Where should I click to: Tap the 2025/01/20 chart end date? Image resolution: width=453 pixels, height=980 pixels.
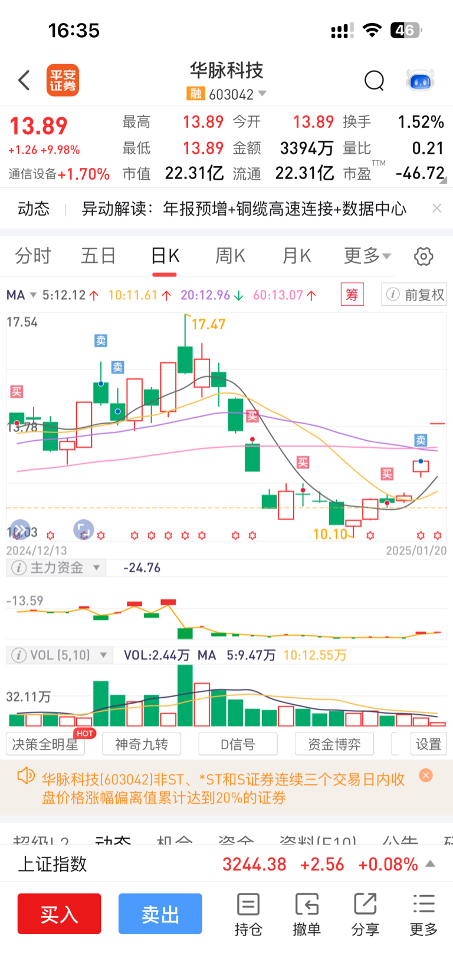click(416, 550)
